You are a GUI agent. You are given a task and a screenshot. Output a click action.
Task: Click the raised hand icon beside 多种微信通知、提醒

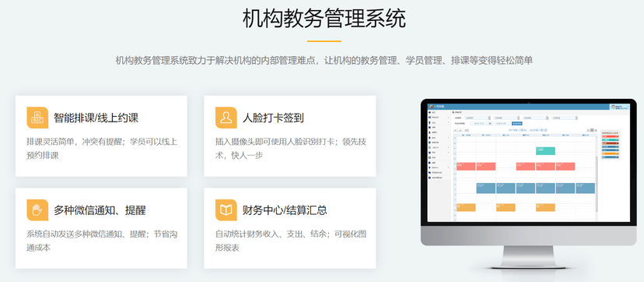pos(37,210)
